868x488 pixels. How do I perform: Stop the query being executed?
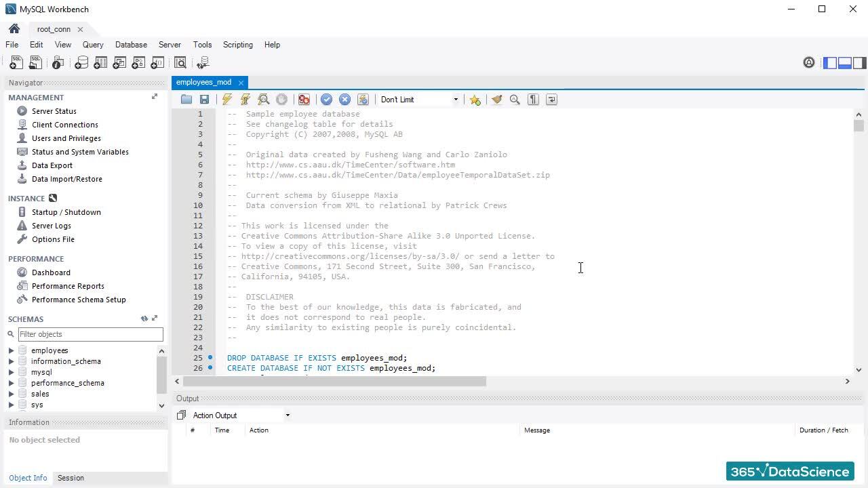[282, 100]
